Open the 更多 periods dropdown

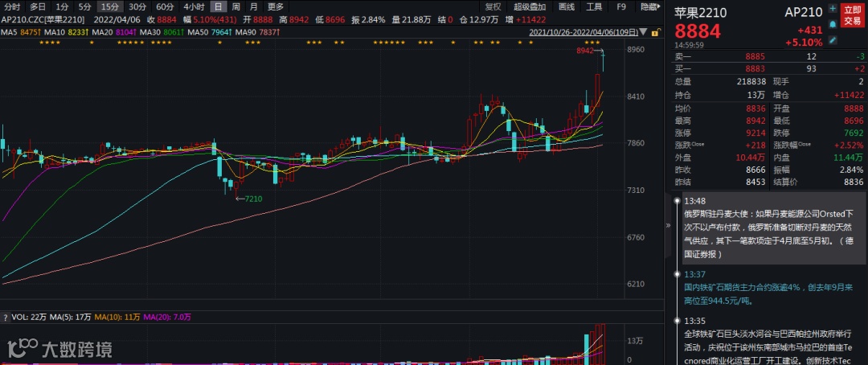[275, 6]
